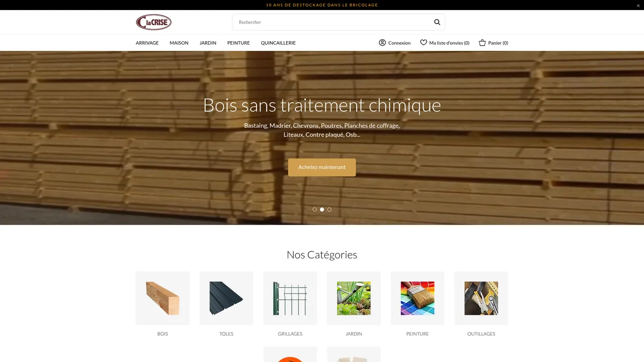Image resolution: width=644 pixels, height=362 pixels.
Task: Click the search magnifier icon
Action: click(437, 22)
